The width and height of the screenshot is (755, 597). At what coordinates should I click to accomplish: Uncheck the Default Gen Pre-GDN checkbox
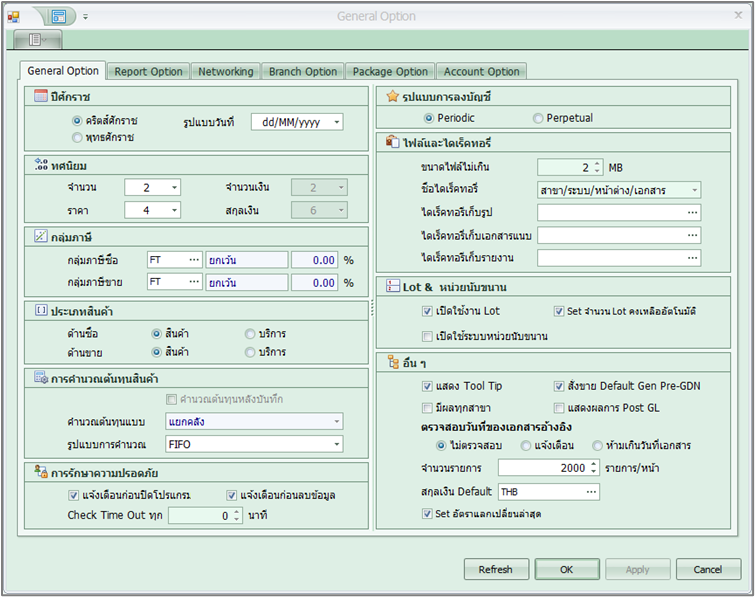coord(560,386)
